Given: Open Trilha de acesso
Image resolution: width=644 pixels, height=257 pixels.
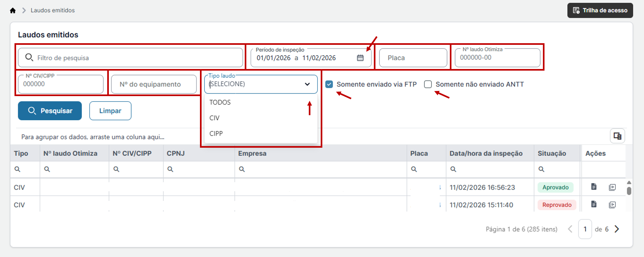Looking at the screenshot, I should [600, 10].
